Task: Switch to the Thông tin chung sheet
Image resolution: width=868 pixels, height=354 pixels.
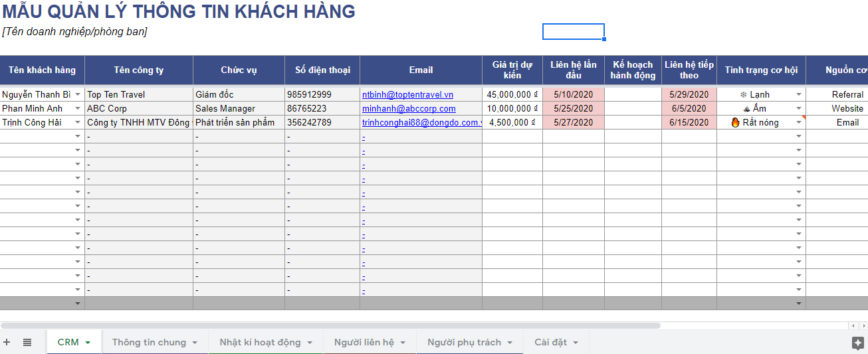Action: 149,342
